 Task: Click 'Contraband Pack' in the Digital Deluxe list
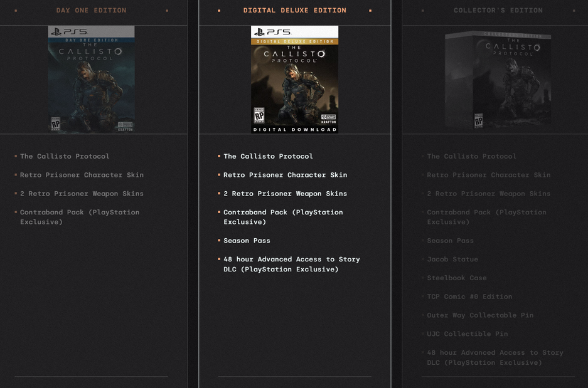283,217
